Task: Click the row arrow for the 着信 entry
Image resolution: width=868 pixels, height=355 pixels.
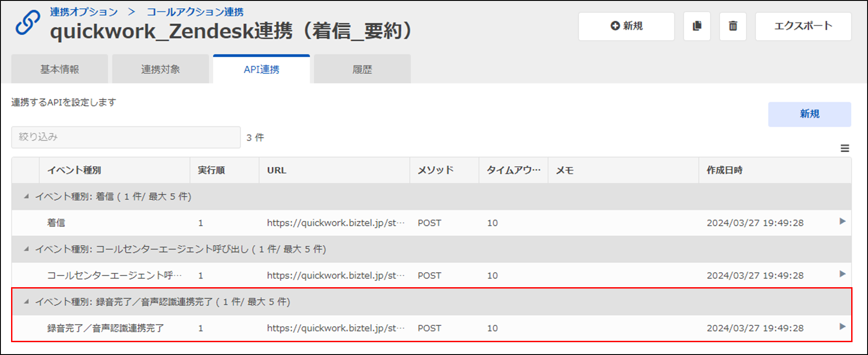Action: coord(842,221)
